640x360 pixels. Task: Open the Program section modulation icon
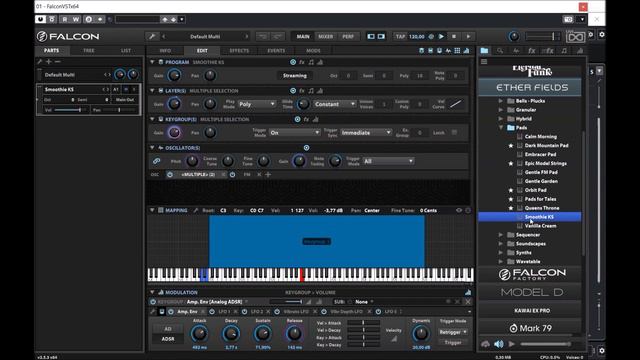click(x=320, y=62)
